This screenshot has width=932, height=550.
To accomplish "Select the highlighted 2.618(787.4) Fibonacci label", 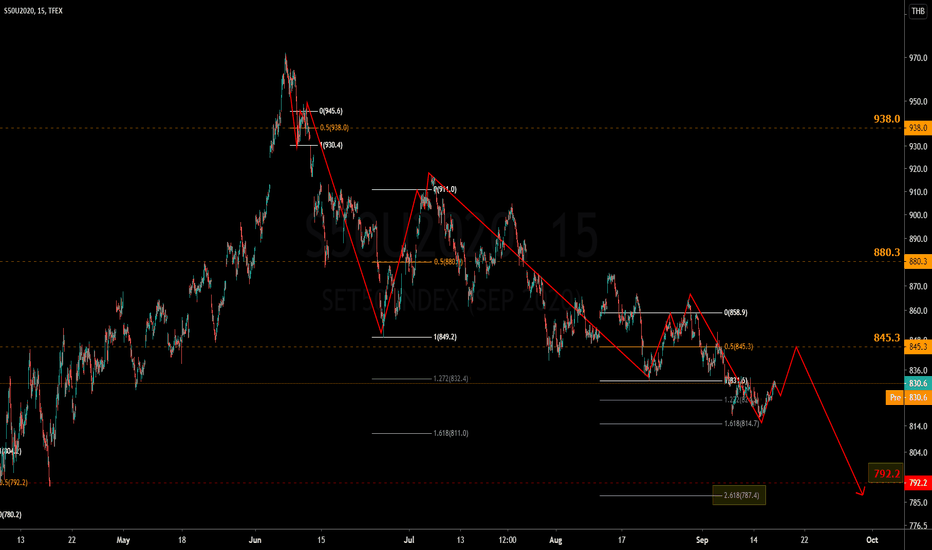I will 739,495.
